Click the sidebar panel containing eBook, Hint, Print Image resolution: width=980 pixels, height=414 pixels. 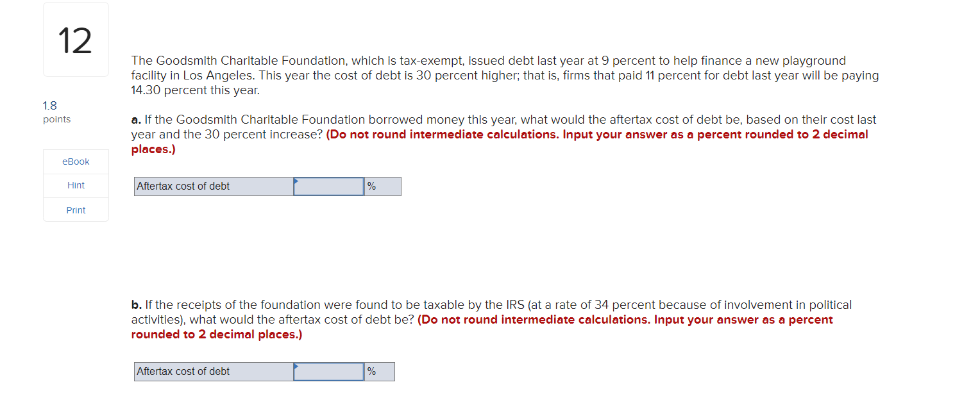pyautogui.click(x=75, y=185)
